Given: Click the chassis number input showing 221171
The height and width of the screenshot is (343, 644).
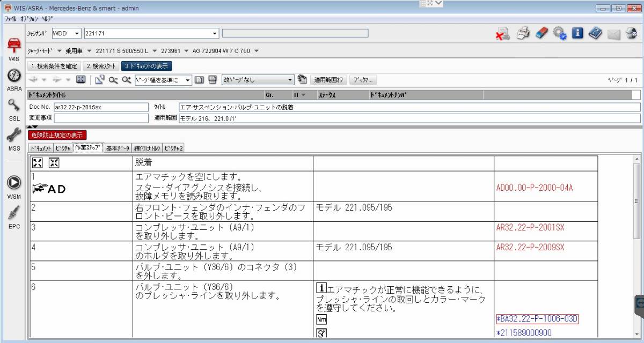Looking at the screenshot, I should pyautogui.click(x=150, y=33).
